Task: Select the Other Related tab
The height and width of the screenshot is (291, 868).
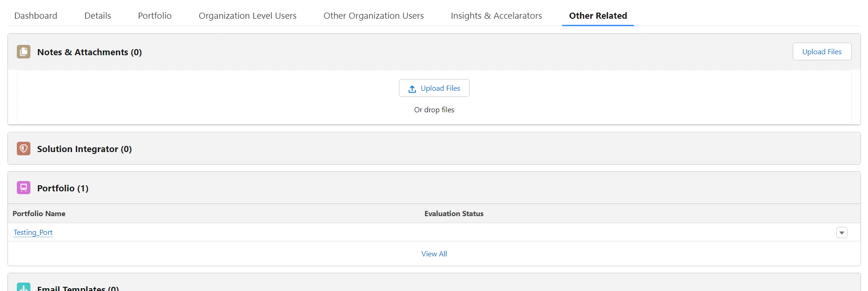Action: 598,16
